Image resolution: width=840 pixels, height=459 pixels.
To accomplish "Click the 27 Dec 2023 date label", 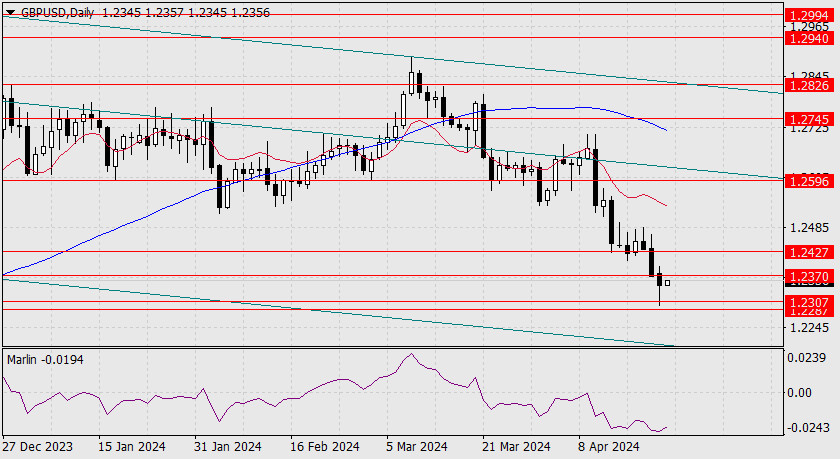I will point(38,446).
